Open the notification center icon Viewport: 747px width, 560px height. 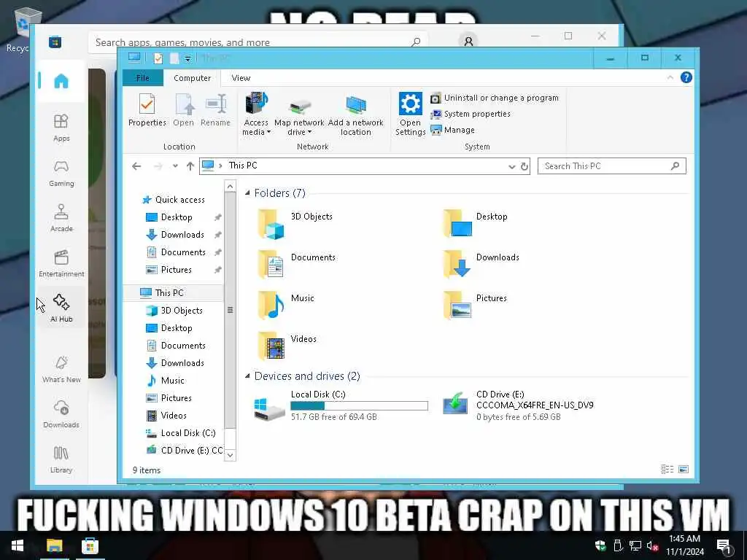click(724, 546)
